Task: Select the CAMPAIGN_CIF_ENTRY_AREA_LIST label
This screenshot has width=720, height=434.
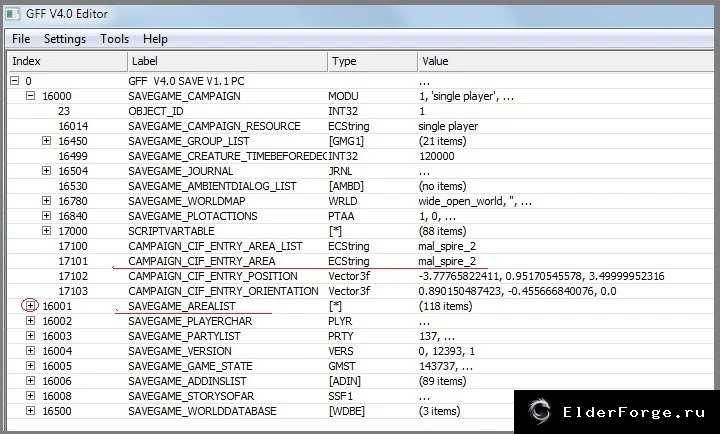Action: point(215,246)
